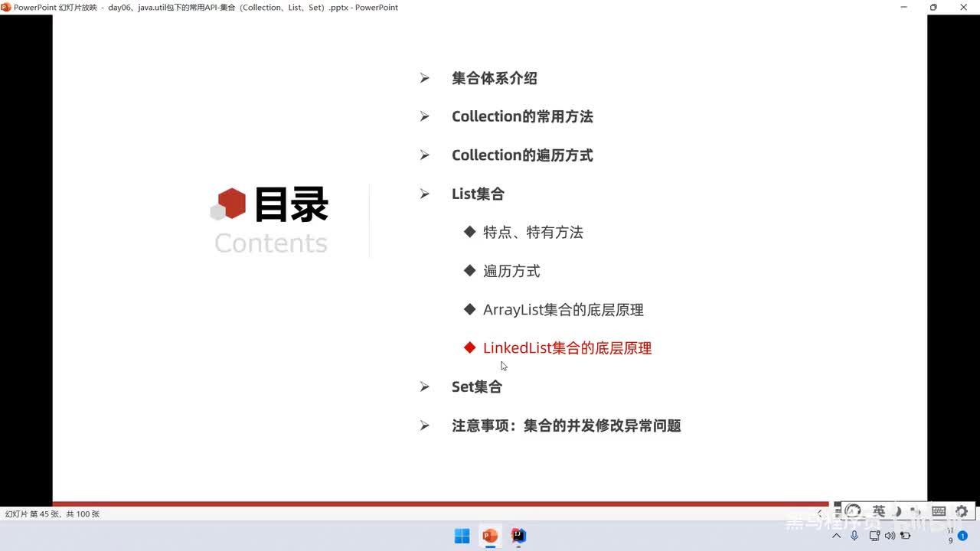
Task: Open the IME soft keyboard
Action: [939, 510]
